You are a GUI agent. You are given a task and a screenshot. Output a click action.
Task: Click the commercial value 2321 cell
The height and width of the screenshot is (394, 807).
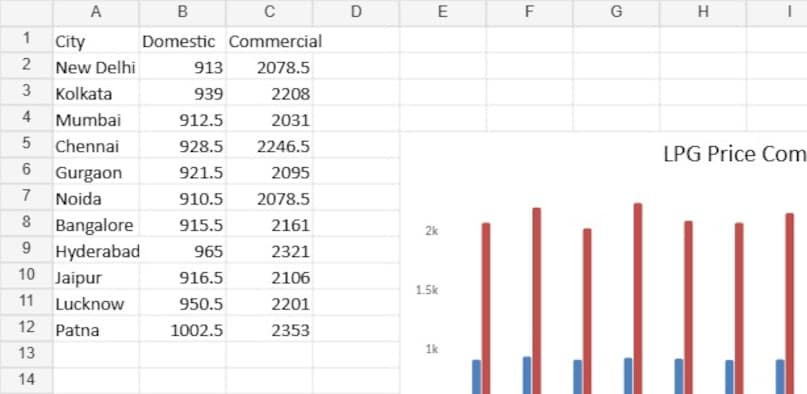point(269,249)
